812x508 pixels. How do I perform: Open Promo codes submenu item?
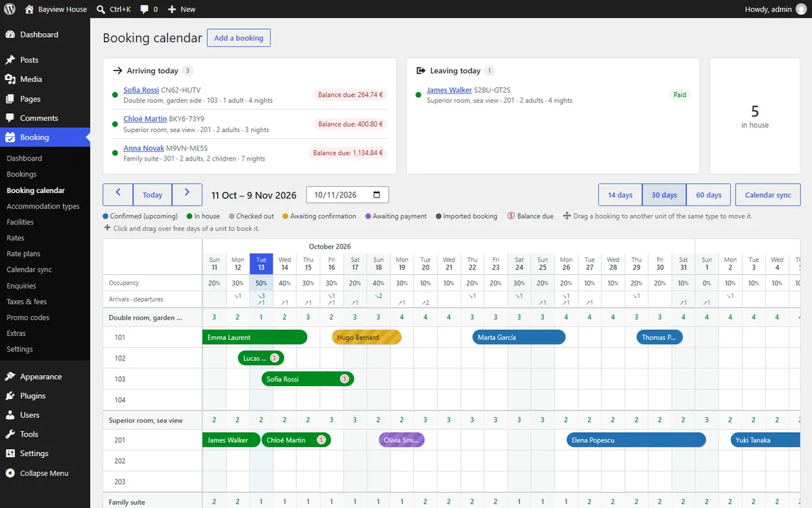coord(28,317)
